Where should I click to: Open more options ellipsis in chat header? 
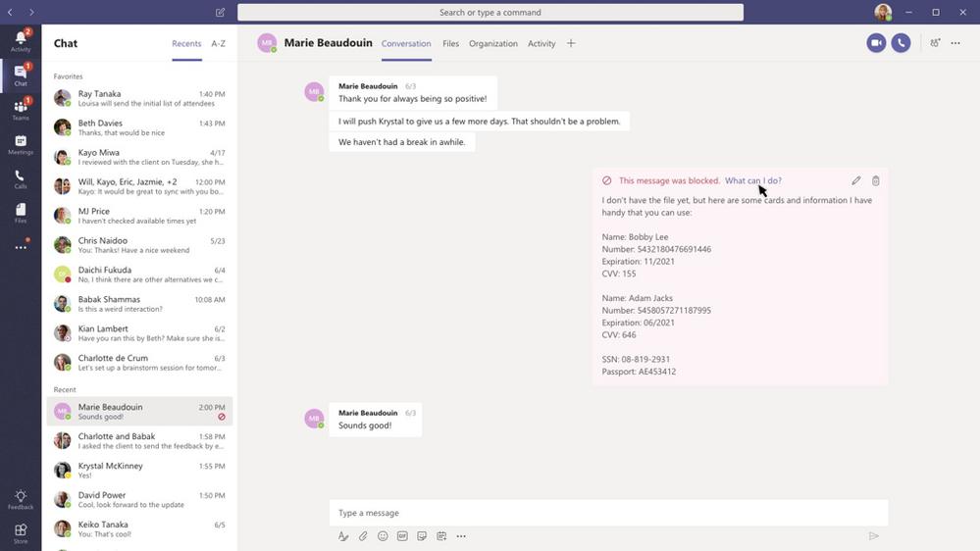click(955, 43)
